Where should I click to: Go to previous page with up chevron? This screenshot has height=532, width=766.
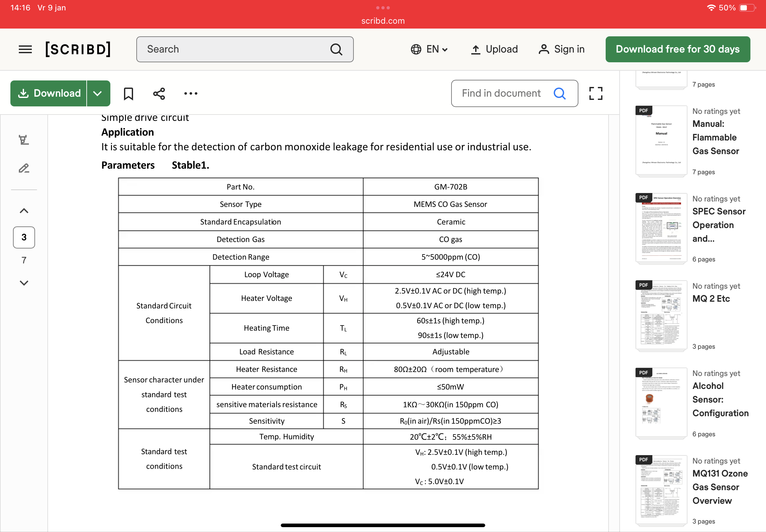tap(24, 211)
